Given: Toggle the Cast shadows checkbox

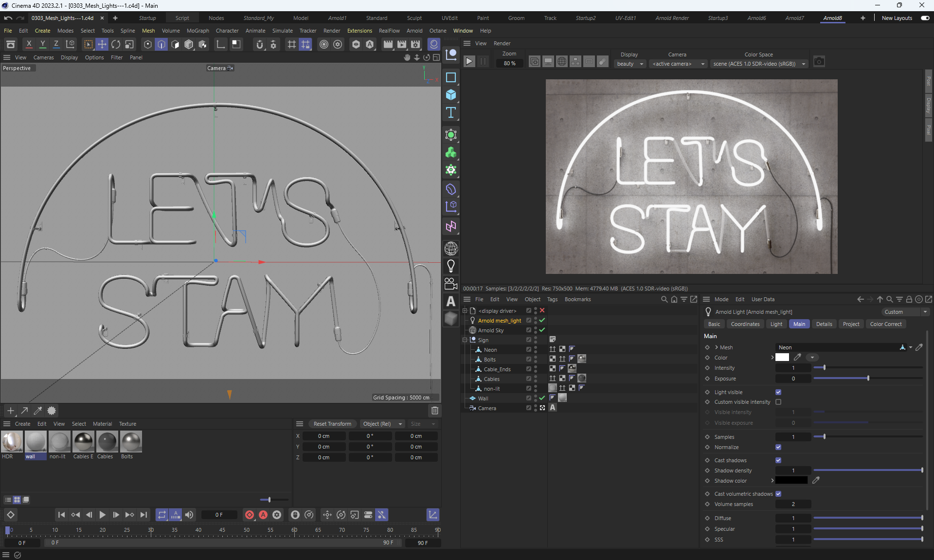Looking at the screenshot, I should coord(778,460).
